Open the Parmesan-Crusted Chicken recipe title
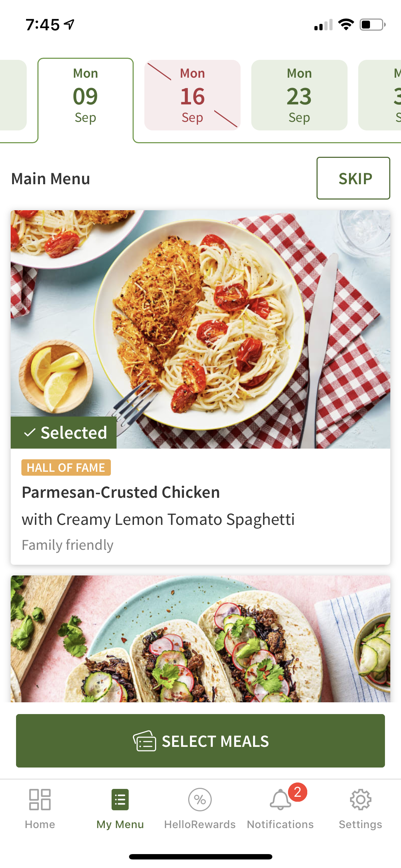This screenshot has height=868, width=401. [x=121, y=492]
